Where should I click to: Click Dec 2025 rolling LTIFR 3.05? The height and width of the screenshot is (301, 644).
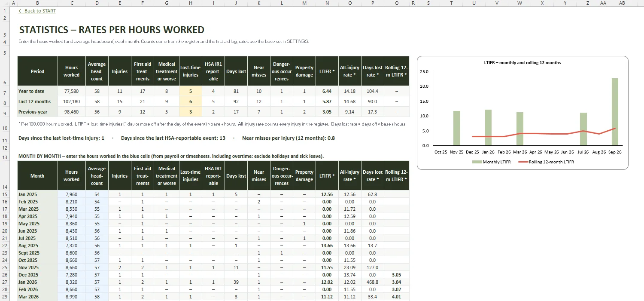tap(396, 275)
